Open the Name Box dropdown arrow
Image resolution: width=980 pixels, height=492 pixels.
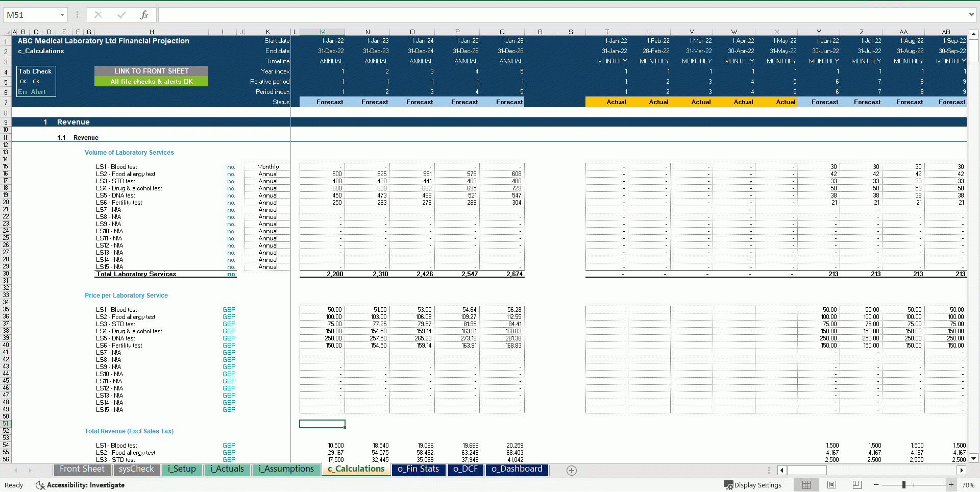pyautogui.click(x=62, y=15)
